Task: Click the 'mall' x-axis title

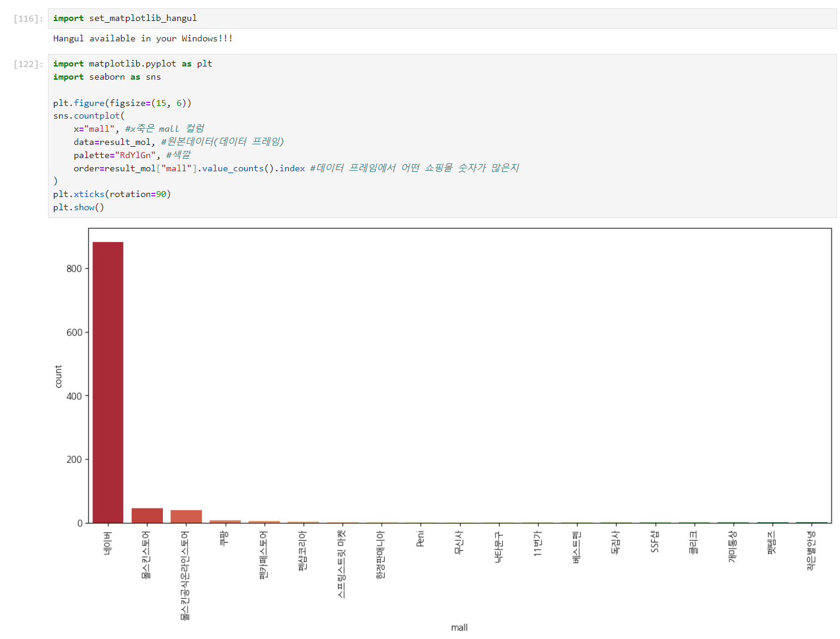Action: pos(460,628)
